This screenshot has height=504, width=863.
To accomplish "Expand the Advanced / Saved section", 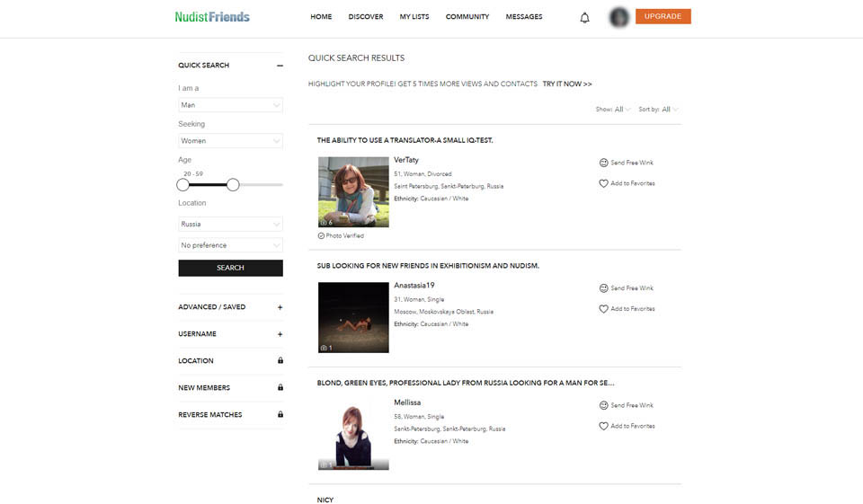I will coord(280,307).
